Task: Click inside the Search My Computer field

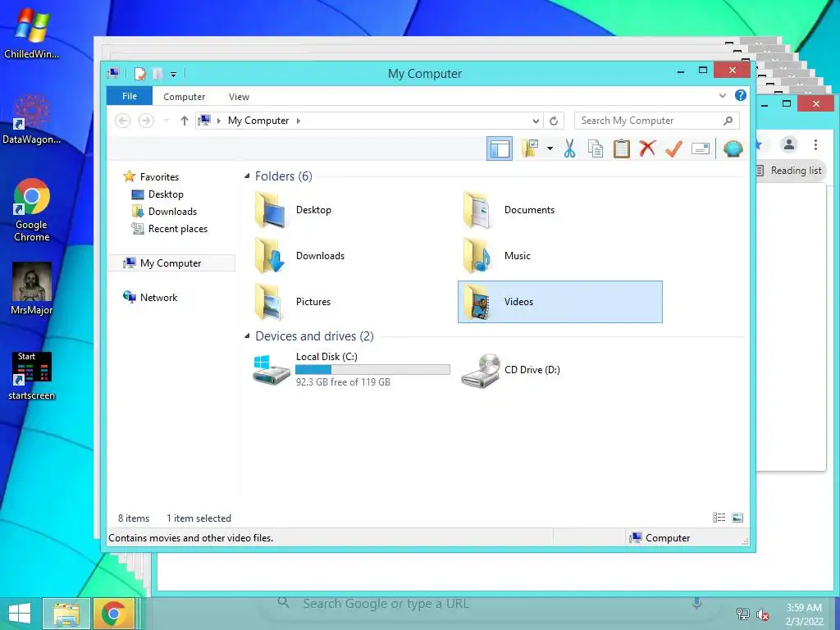Action: (x=656, y=121)
